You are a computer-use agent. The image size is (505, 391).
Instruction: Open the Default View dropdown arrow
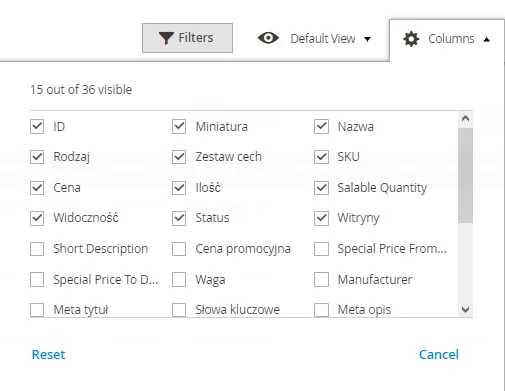(367, 39)
